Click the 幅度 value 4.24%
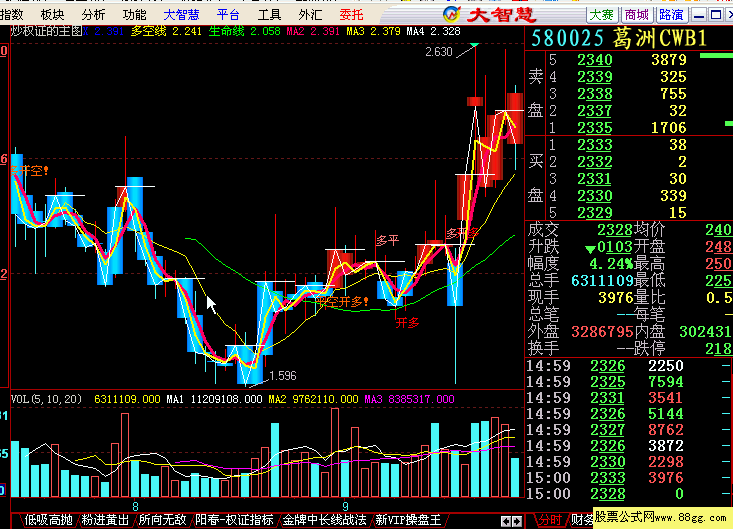 pos(611,264)
